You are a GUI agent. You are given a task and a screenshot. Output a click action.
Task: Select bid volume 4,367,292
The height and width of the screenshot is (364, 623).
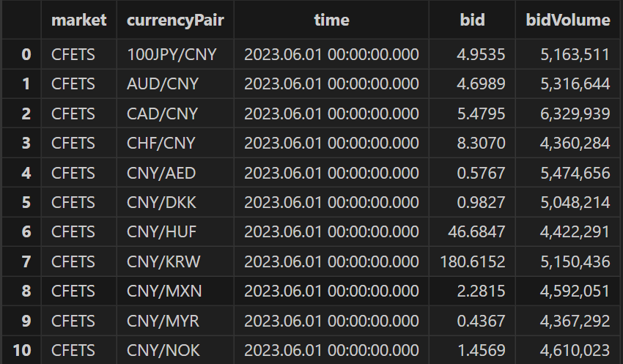tap(575, 321)
